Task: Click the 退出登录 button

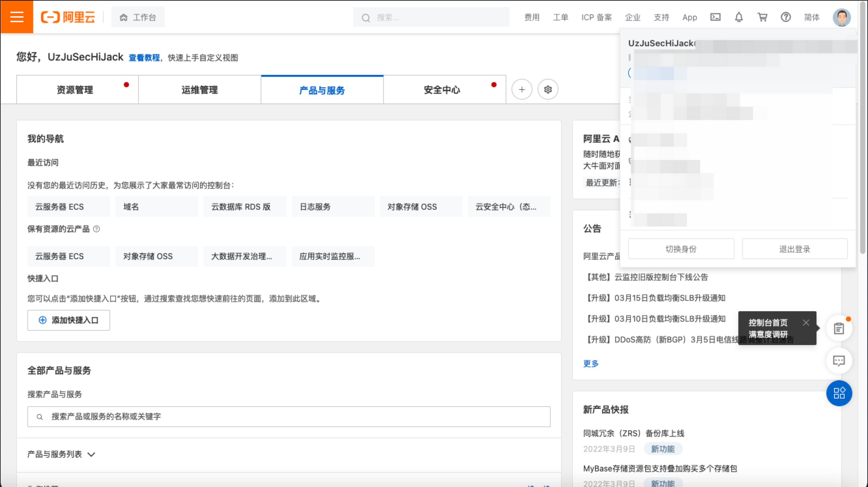Action: (794, 249)
